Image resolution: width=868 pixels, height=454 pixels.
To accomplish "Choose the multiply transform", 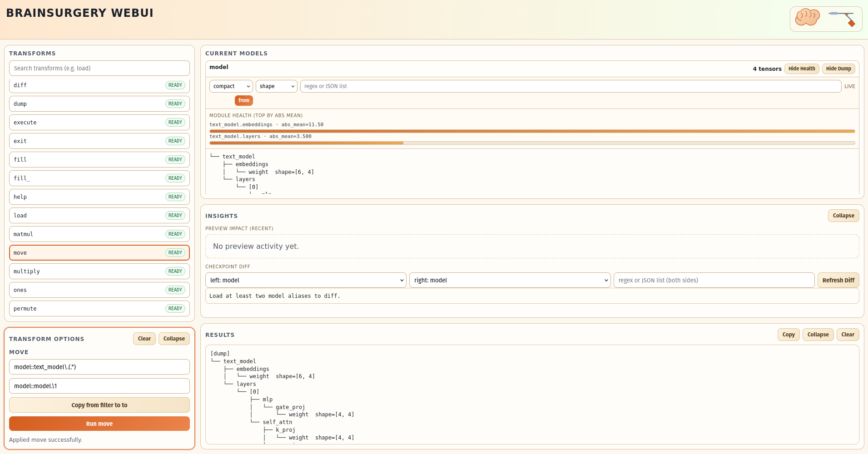I will pos(99,271).
